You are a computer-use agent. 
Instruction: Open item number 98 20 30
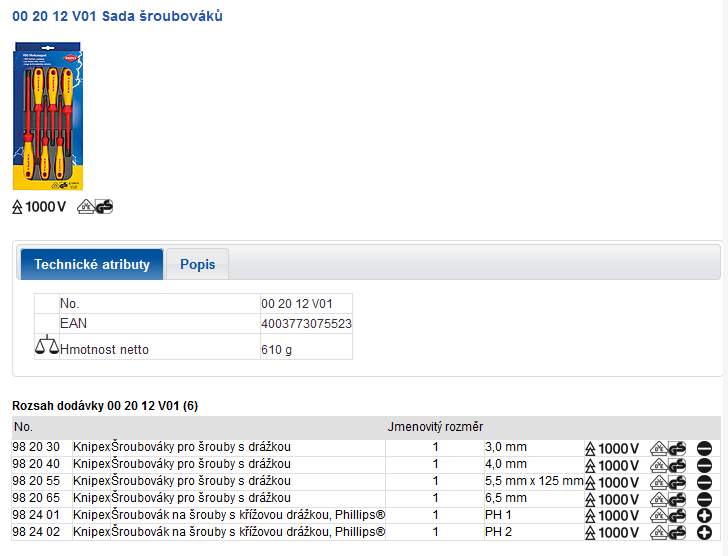(36, 447)
